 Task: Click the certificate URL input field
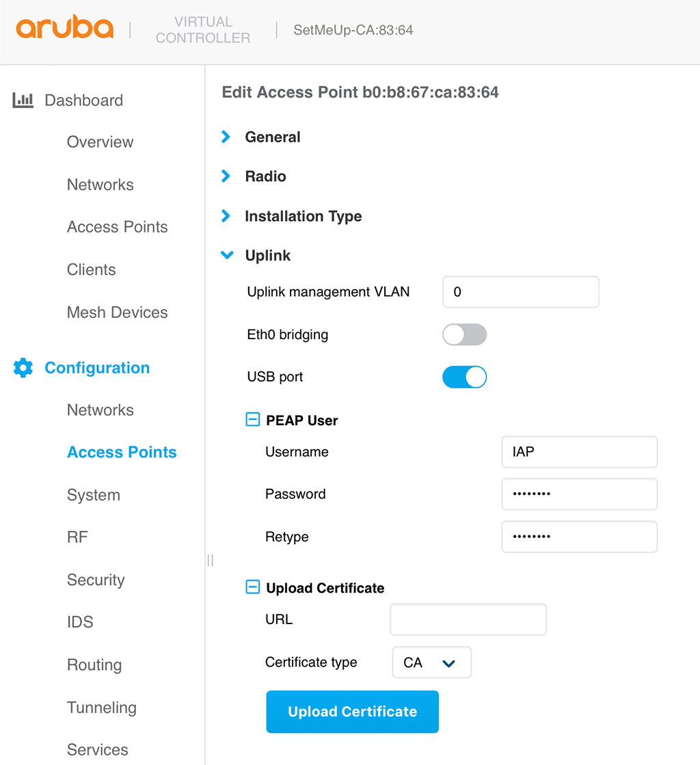468,619
